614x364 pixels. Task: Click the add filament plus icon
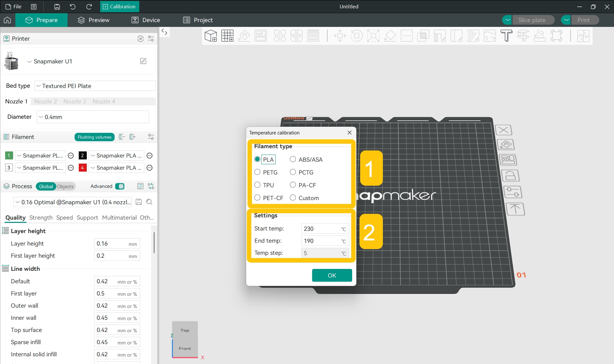click(133, 137)
